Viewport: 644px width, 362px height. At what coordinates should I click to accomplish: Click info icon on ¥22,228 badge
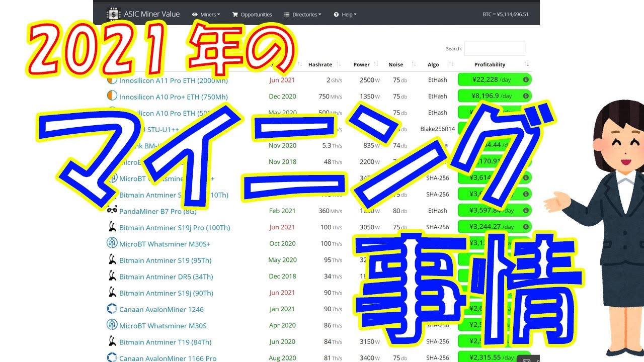[x=526, y=79]
